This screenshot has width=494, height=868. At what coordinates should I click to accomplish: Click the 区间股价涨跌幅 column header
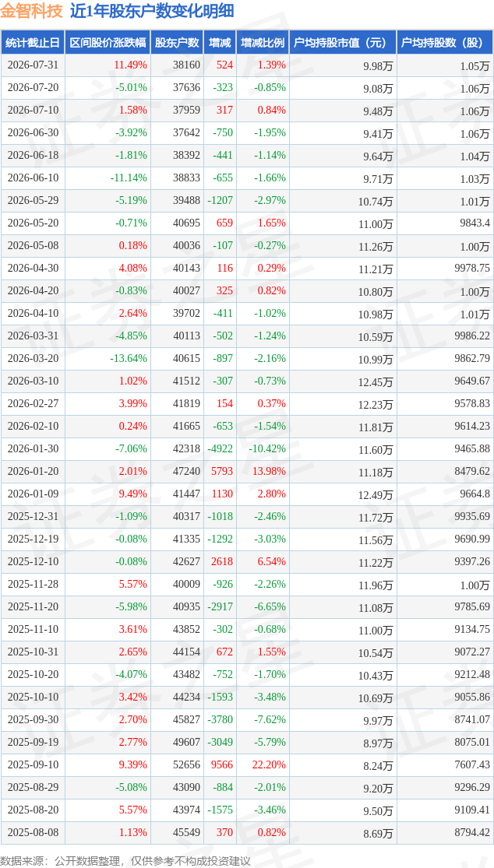coord(108,42)
